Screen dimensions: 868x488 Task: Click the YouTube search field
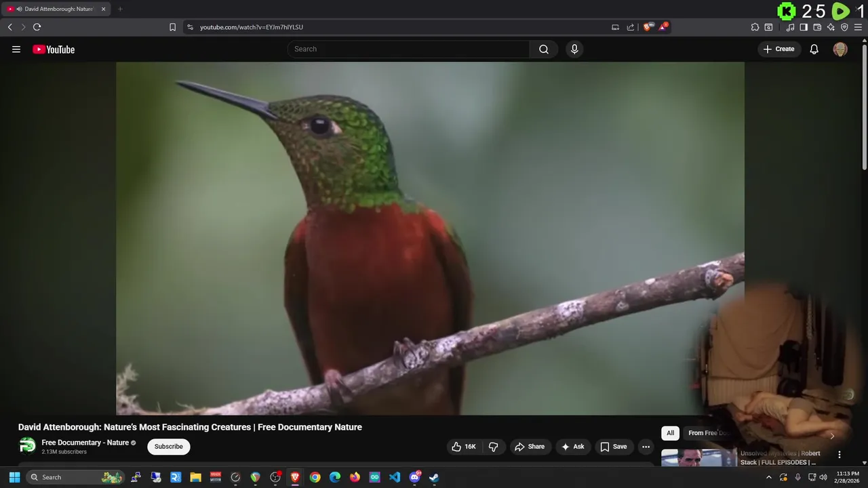pos(408,49)
